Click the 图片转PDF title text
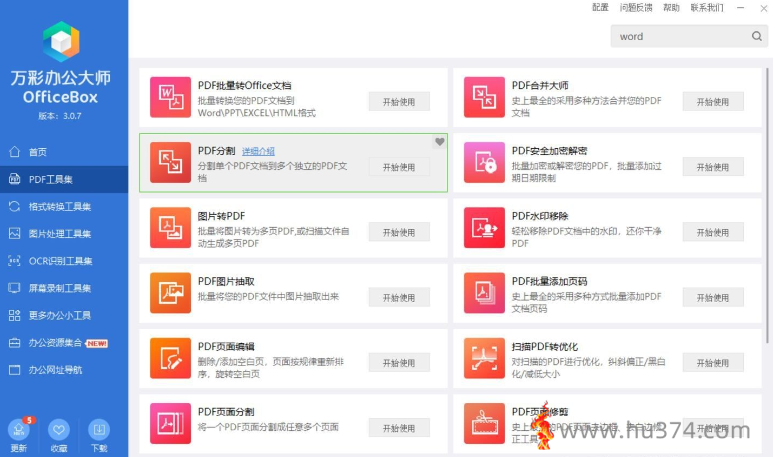Viewport: 775px width, 457px height. pos(221,216)
